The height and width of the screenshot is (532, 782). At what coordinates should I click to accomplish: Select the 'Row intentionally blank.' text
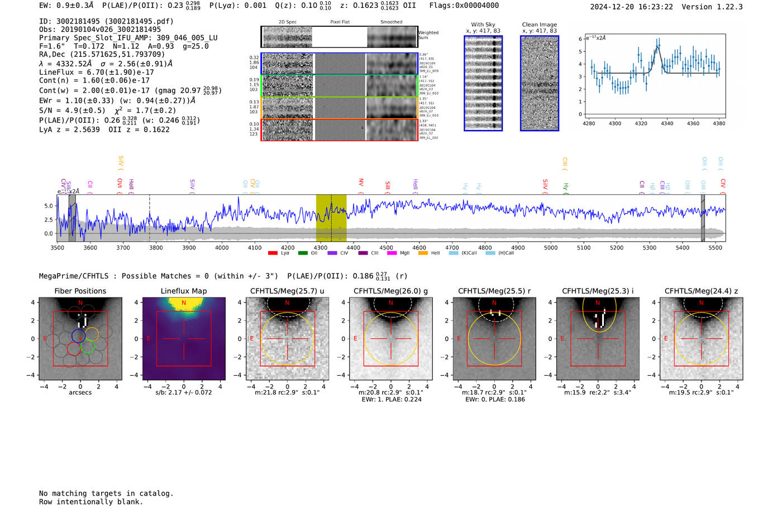(91, 502)
